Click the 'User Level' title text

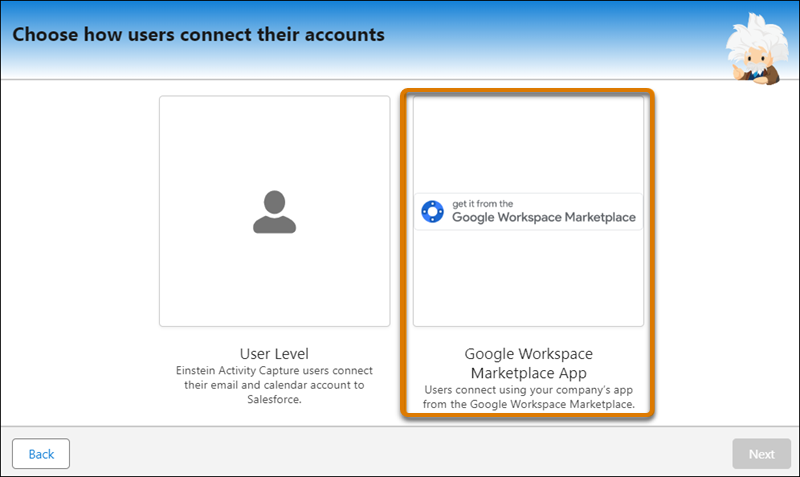click(274, 354)
